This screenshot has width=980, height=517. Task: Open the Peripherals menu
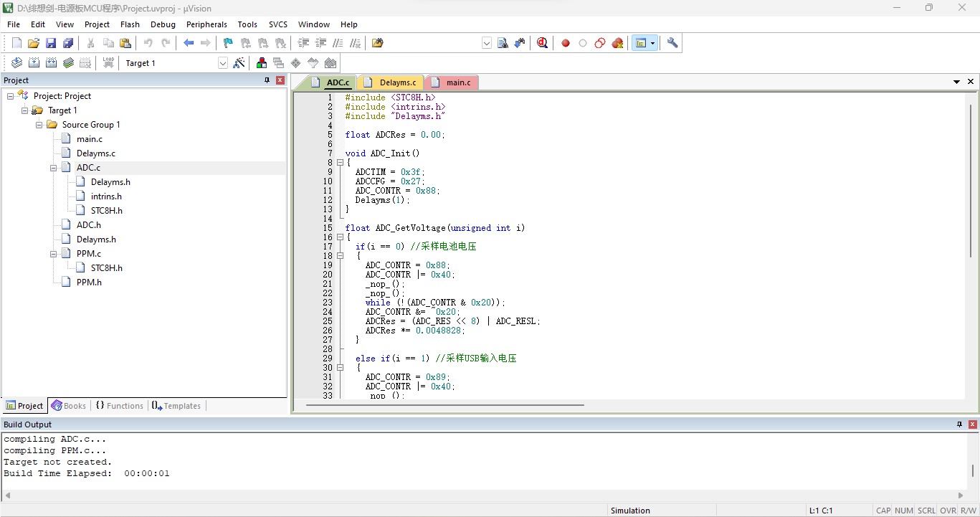(x=206, y=24)
